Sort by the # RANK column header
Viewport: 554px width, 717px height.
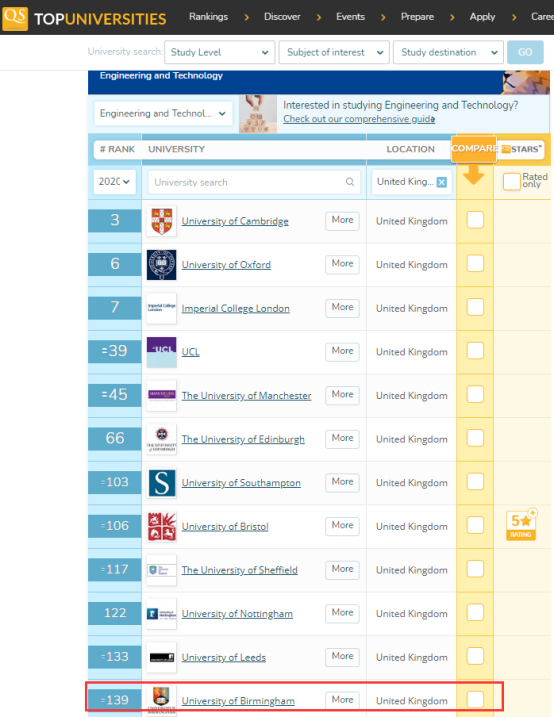[x=117, y=149]
